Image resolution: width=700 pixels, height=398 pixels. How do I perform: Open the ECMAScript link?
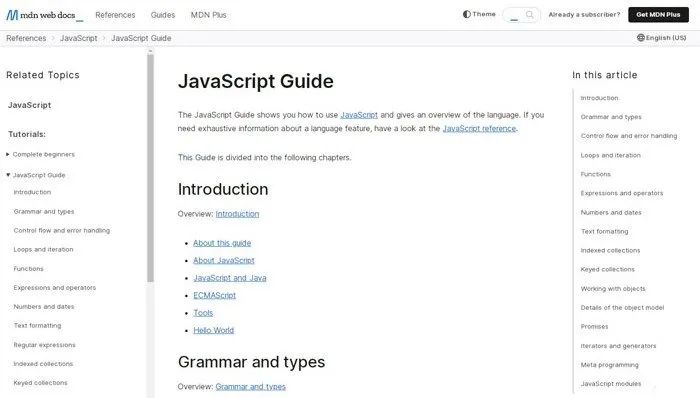pos(214,295)
